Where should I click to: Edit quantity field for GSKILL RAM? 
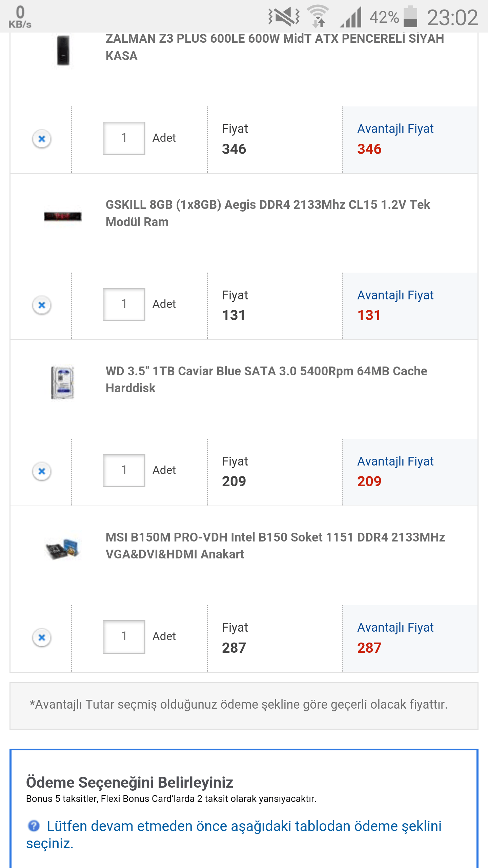(124, 304)
